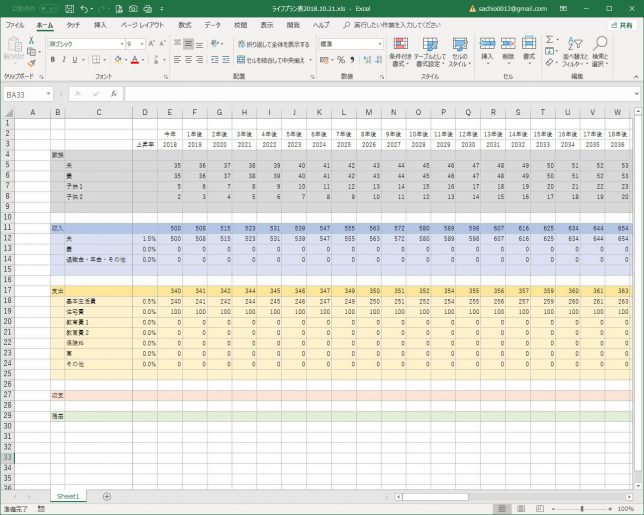Screen dimensions: 644x515
Task: Click the font color red A swatch
Action: (x=134, y=60)
